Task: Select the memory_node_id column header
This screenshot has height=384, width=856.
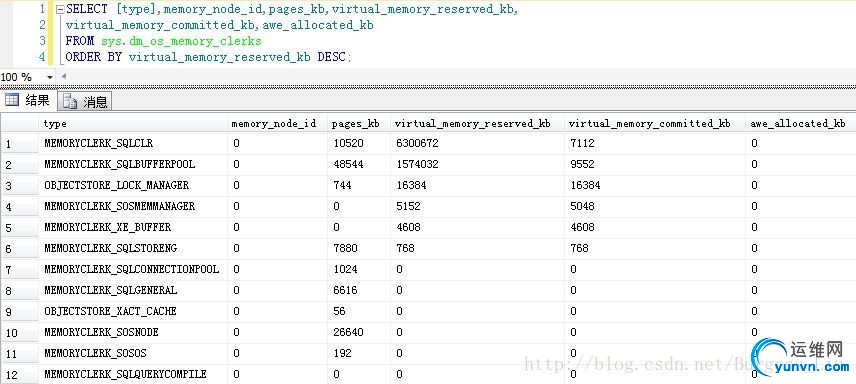Action: coord(277,123)
